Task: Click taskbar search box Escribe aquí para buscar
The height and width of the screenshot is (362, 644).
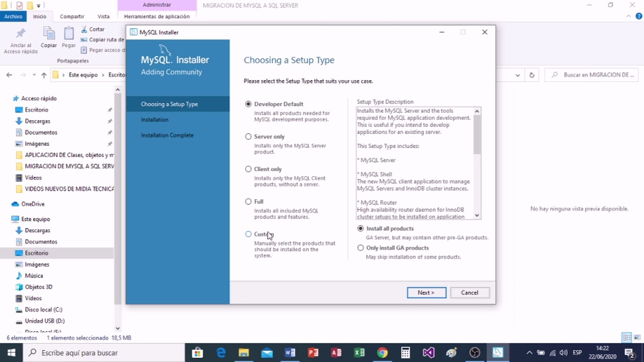Action: click(x=104, y=353)
